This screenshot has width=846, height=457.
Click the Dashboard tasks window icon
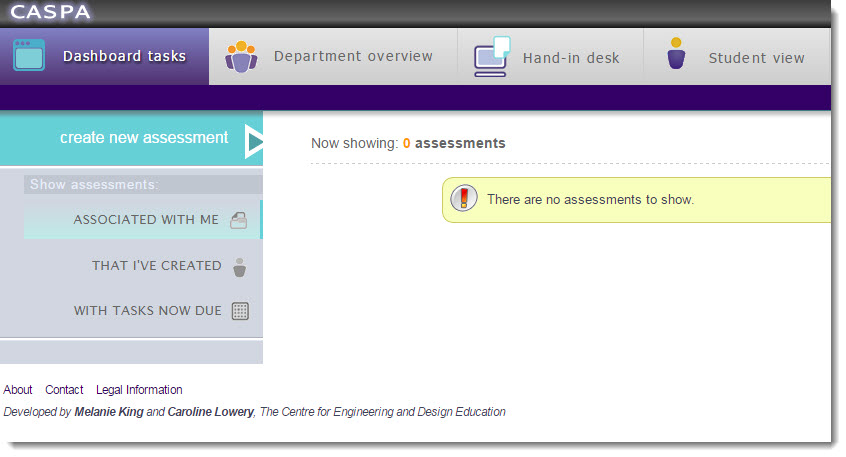(29, 56)
